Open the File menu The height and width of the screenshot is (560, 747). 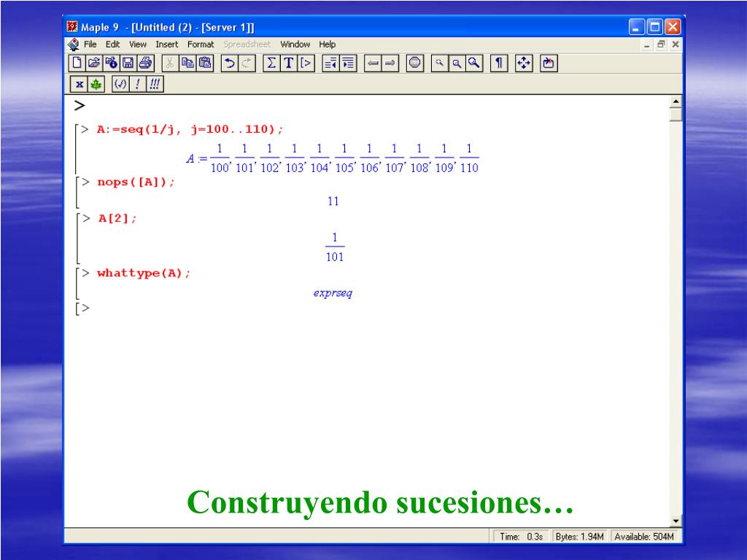(x=90, y=44)
